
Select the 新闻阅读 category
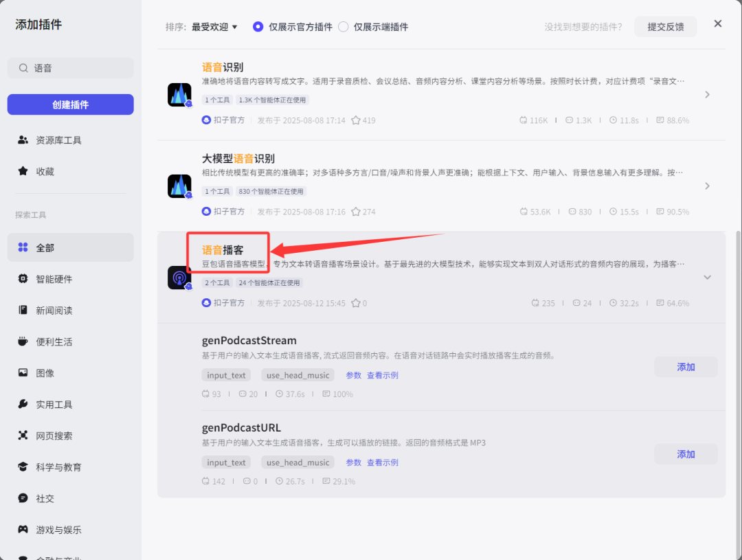tap(71, 310)
